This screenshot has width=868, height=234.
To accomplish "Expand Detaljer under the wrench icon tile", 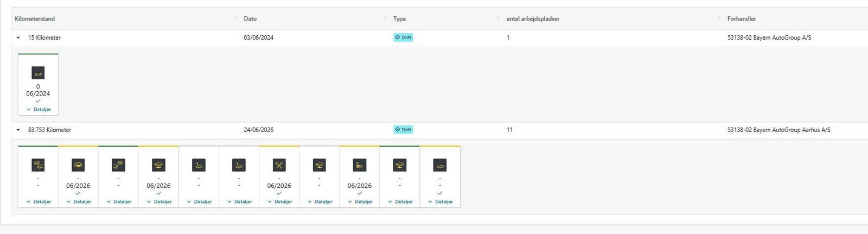I will pos(279,201).
